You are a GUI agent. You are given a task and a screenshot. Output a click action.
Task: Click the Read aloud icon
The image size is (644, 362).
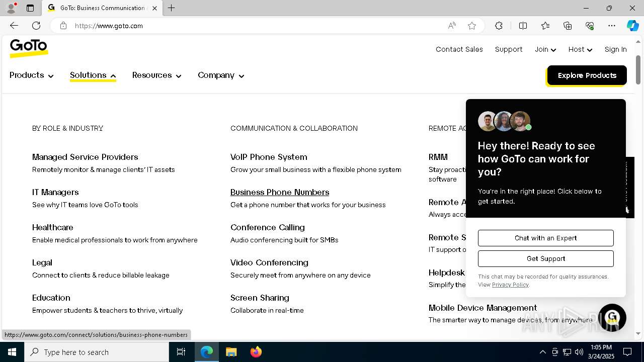click(x=452, y=26)
